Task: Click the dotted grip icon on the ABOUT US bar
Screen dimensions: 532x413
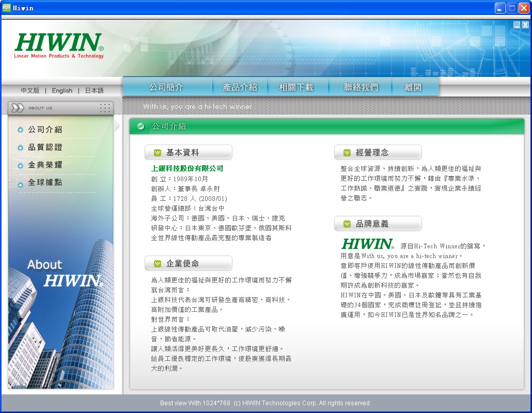Action: [x=105, y=108]
